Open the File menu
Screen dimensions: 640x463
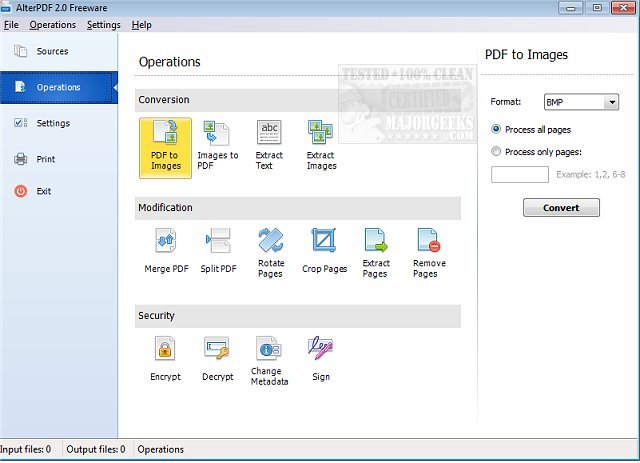pyautogui.click(x=12, y=24)
